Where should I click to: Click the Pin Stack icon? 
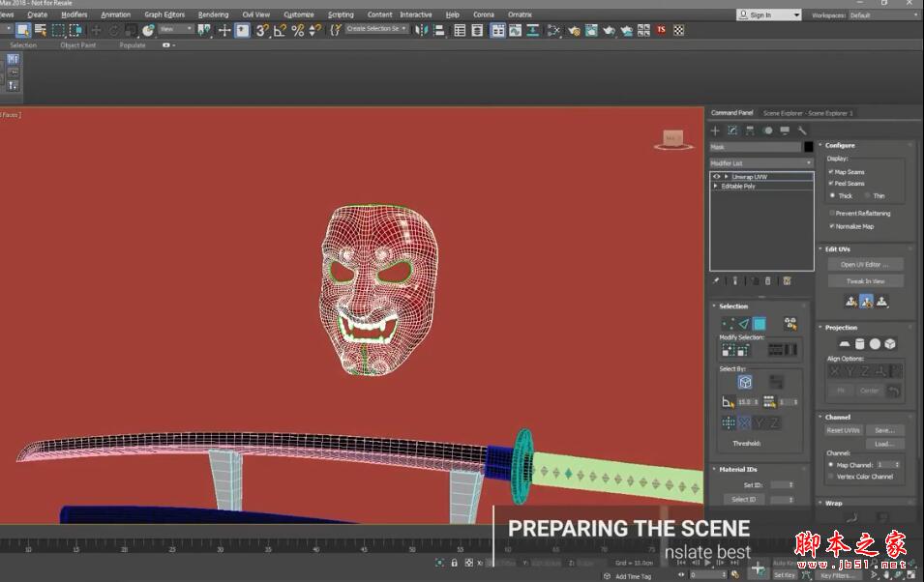click(716, 281)
